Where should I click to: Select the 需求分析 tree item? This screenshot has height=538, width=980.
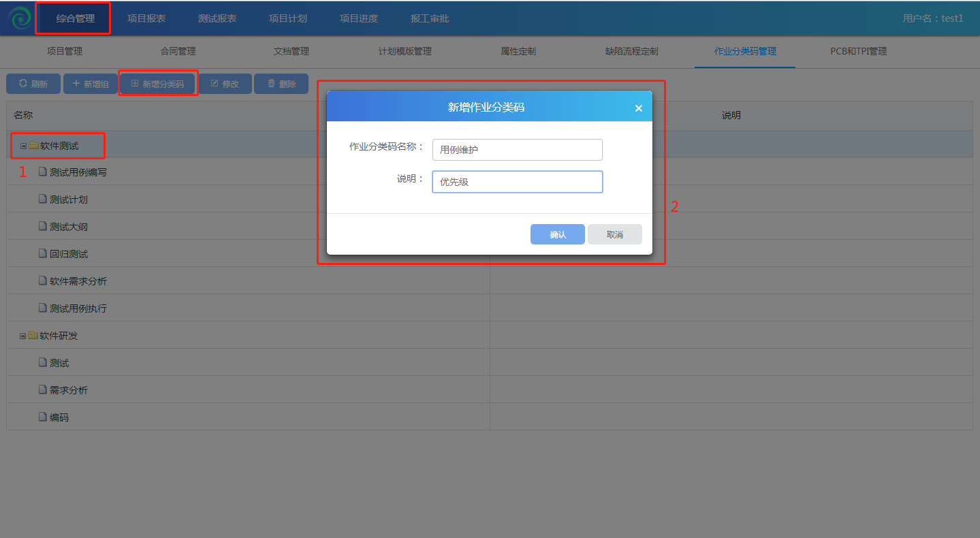[x=68, y=390]
